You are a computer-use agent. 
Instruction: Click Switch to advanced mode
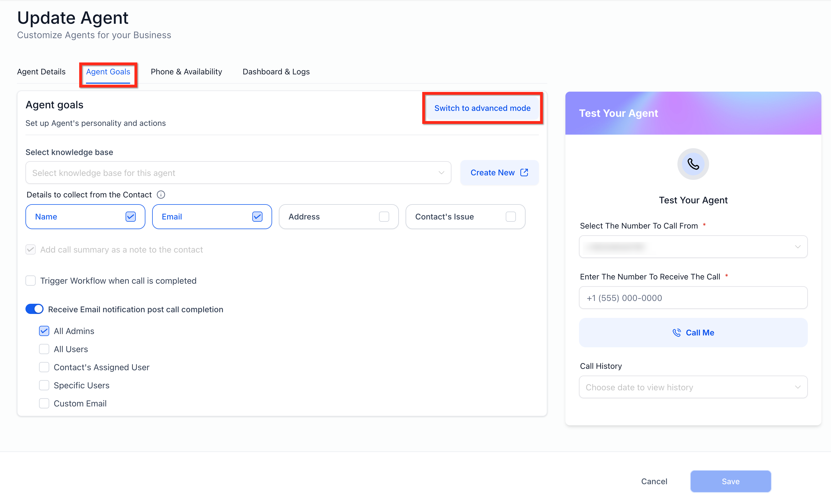482,108
